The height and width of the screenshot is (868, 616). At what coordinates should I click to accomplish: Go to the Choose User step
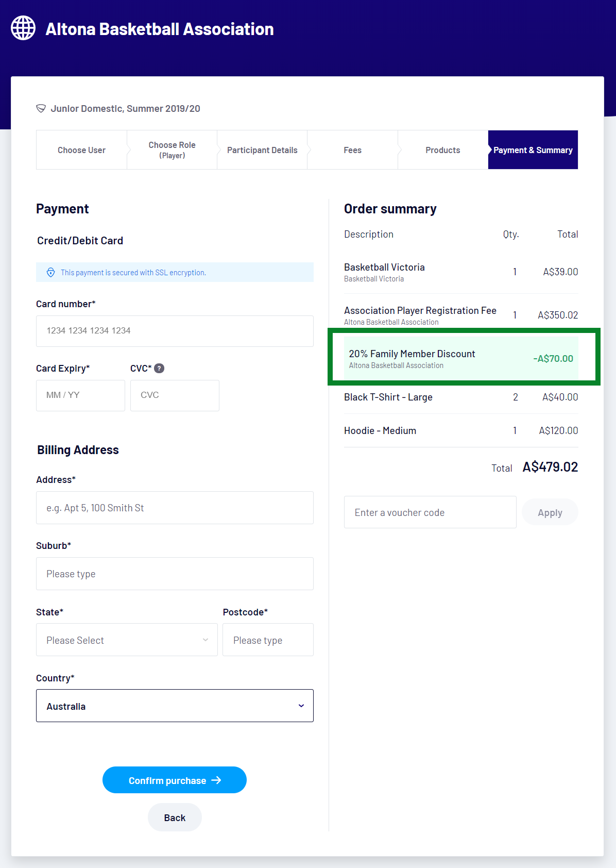point(81,150)
